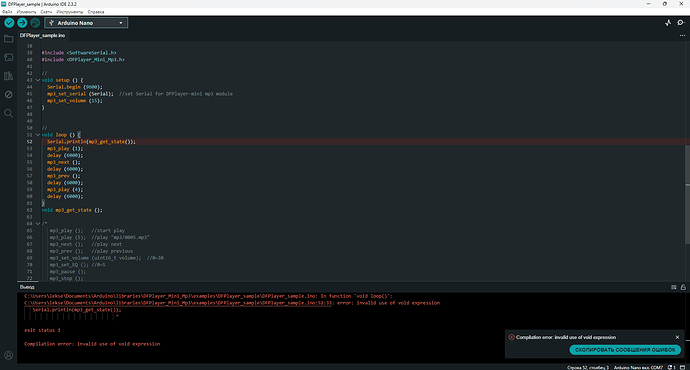Click the #include <DFPlayer_Mini_Mp3.h> line

[x=83, y=59]
